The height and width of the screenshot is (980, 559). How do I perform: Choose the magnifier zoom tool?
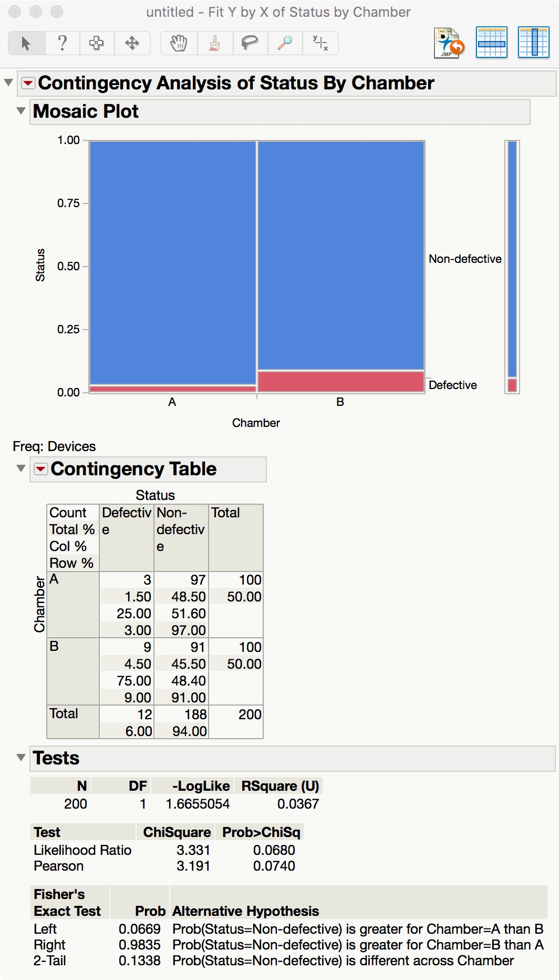[285, 43]
